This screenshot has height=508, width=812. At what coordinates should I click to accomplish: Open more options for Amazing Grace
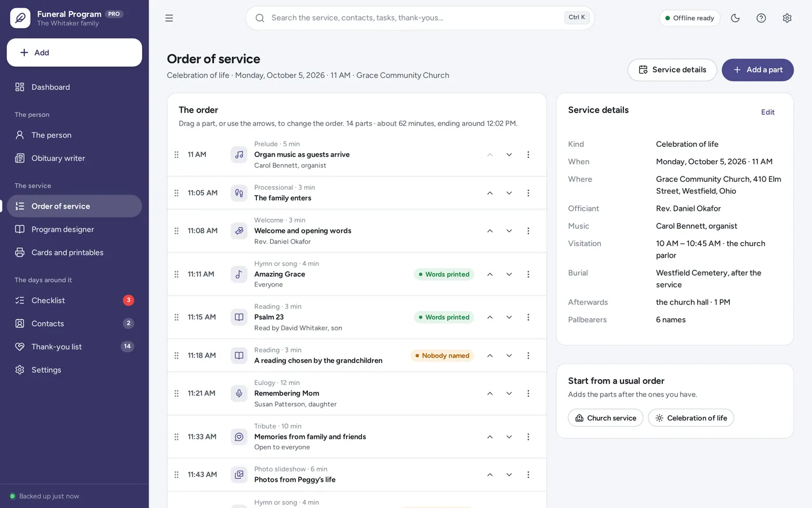(528, 274)
